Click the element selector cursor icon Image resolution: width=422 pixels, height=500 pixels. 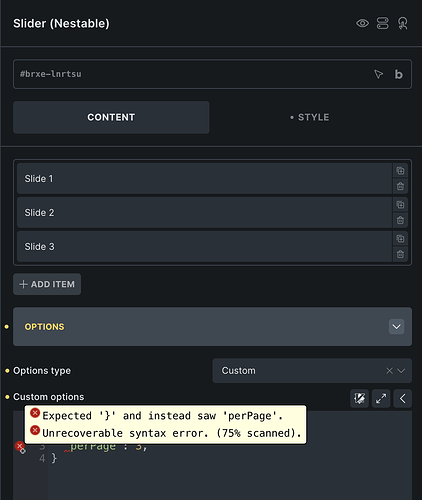378,74
